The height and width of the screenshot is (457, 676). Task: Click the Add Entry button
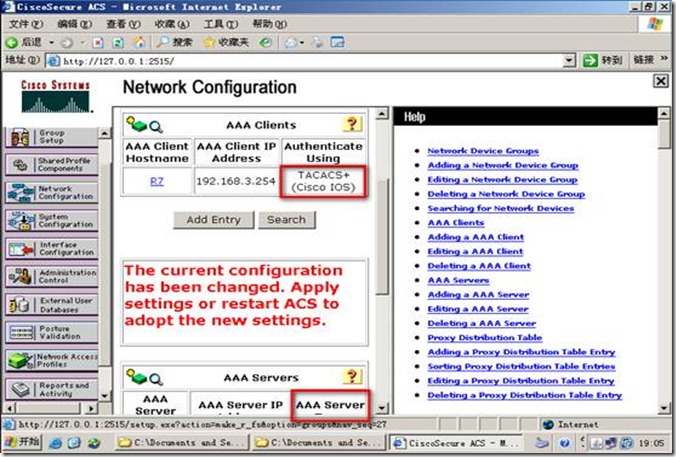point(213,220)
